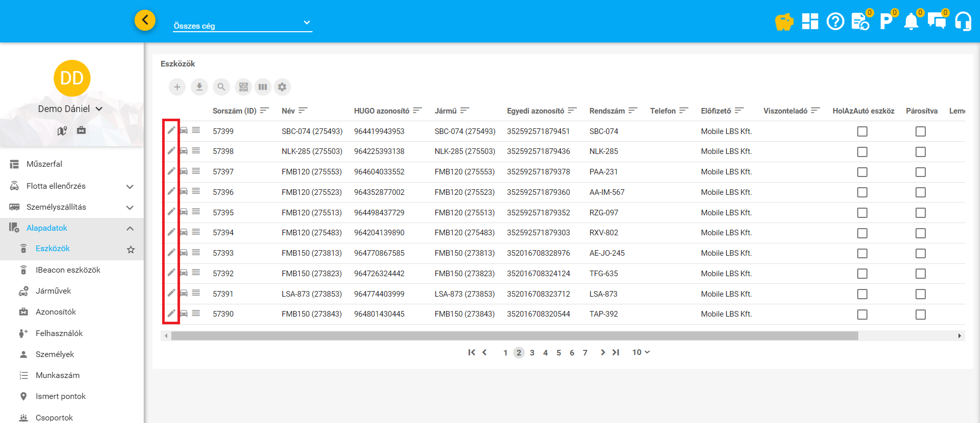Viewport: 980px width, 423px height.
Task: Open IBeacon eszközök in the sidebar
Action: click(68, 270)
